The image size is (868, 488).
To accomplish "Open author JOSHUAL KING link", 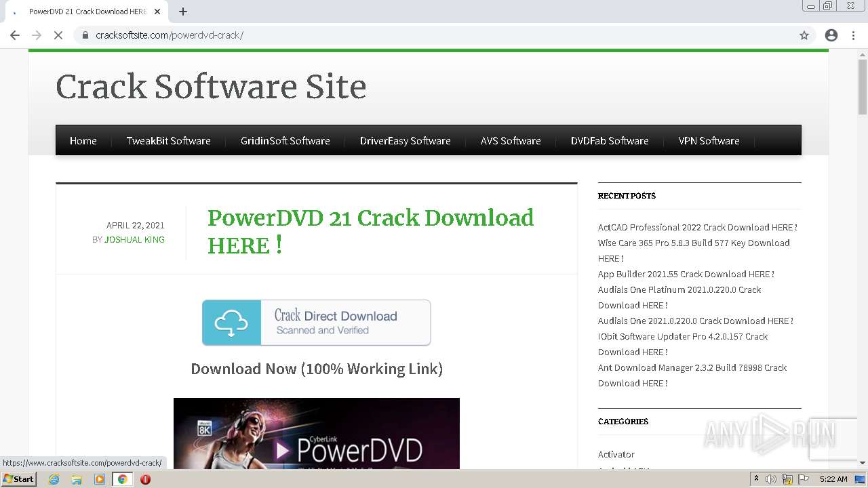I will [x=134, y=240].
